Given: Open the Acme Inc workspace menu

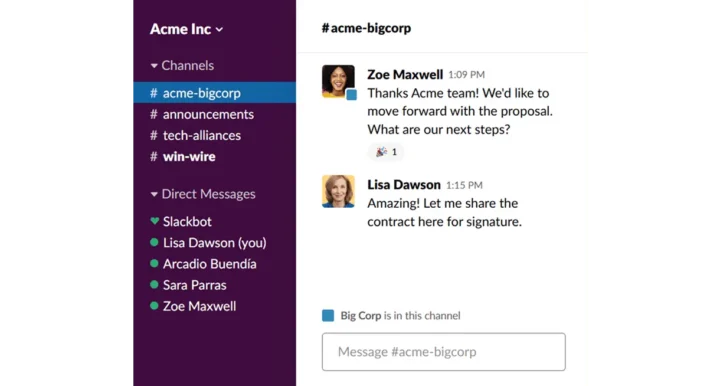Looking at the screenshot, I should pyautogui.click(x=186, y=29).
